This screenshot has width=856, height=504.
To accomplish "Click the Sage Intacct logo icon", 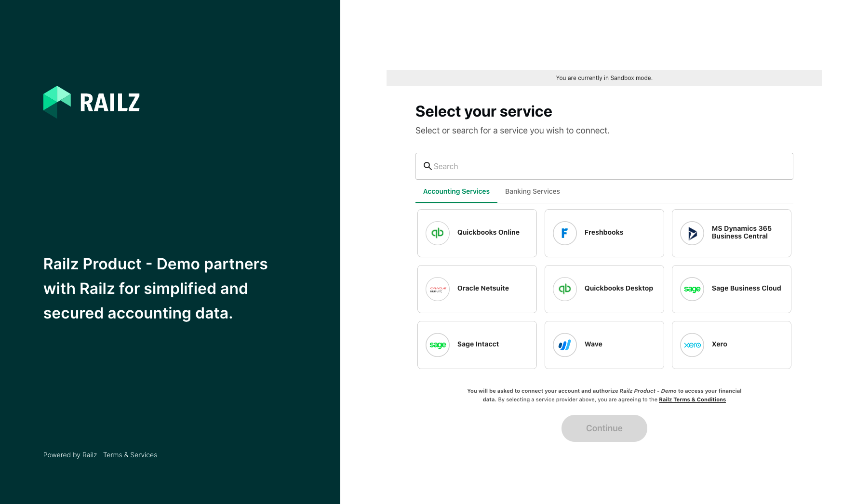I will [x=438, y=345].
